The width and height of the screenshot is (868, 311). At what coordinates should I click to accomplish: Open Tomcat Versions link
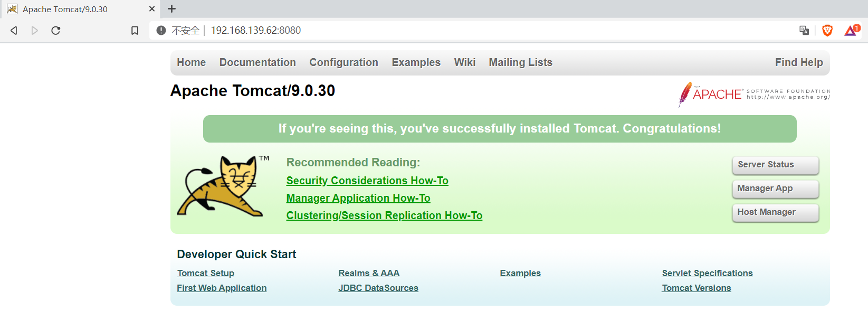click(x=697, y=288)
